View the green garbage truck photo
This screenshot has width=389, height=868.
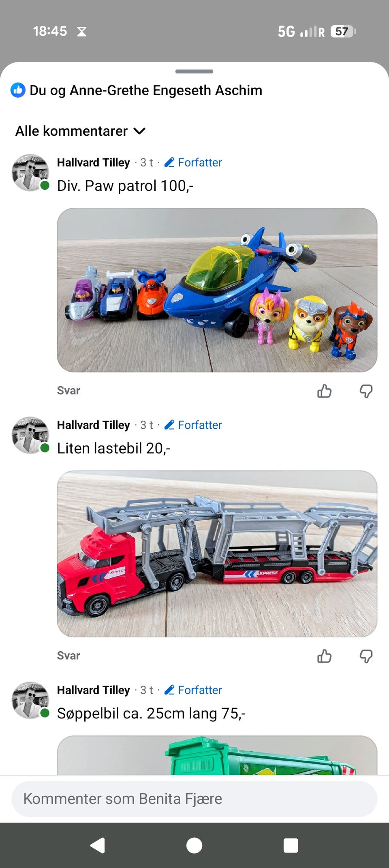(x=217, y=755)
